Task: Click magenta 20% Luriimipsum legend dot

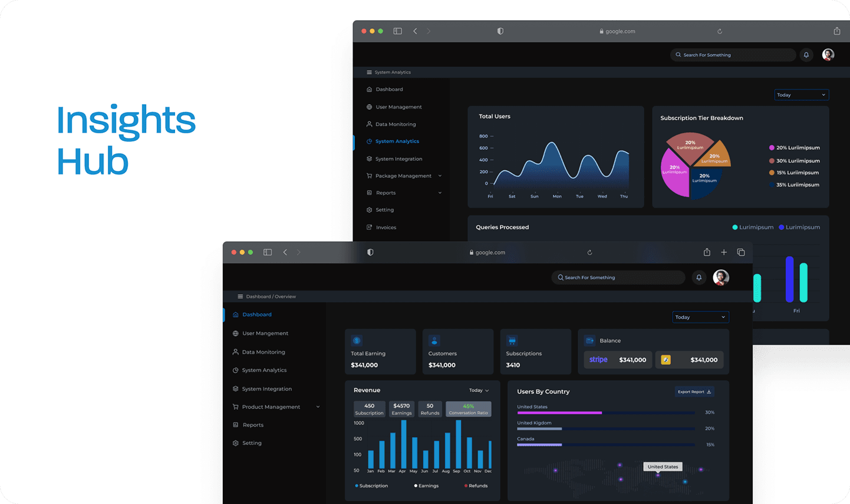Action: coord(772,148)
